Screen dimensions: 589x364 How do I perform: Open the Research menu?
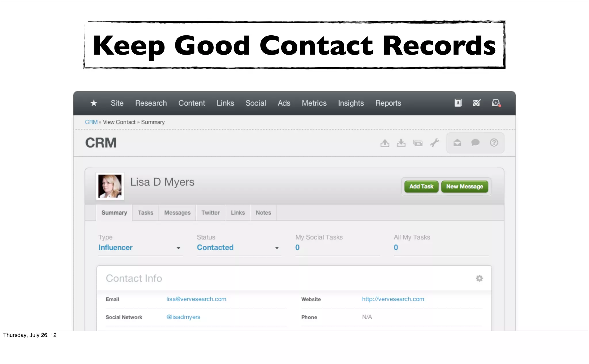coord(151,103)
